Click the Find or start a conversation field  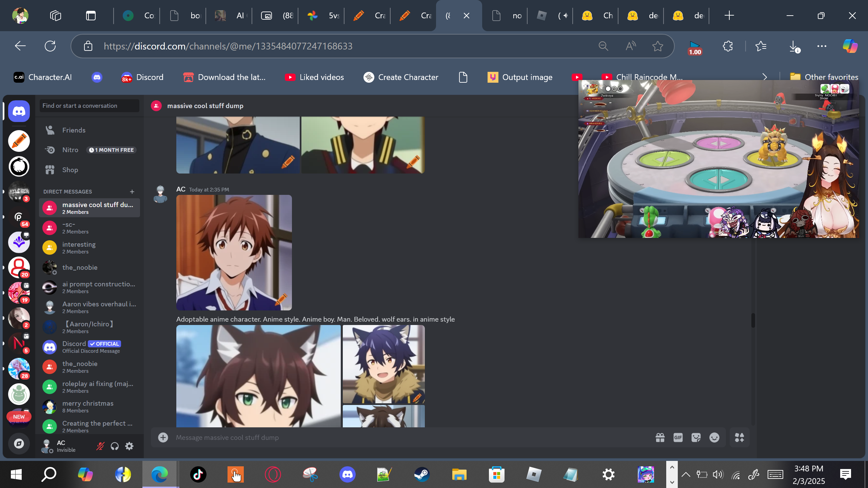tap(90, 106)
